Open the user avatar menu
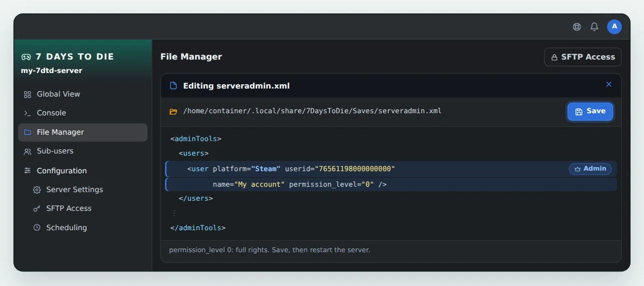Screen dimensions: 644x286 coord(614,27)
